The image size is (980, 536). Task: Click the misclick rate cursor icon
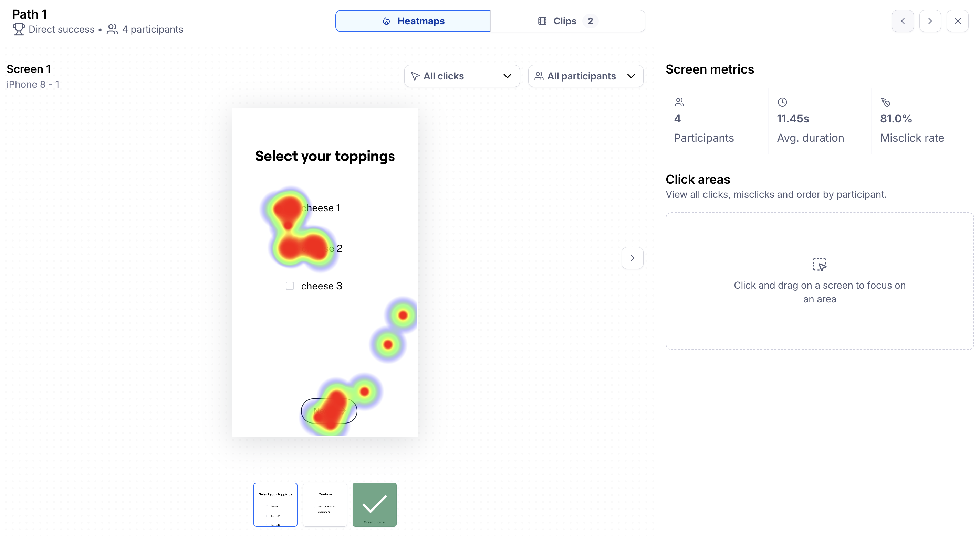tap(885, 102)
